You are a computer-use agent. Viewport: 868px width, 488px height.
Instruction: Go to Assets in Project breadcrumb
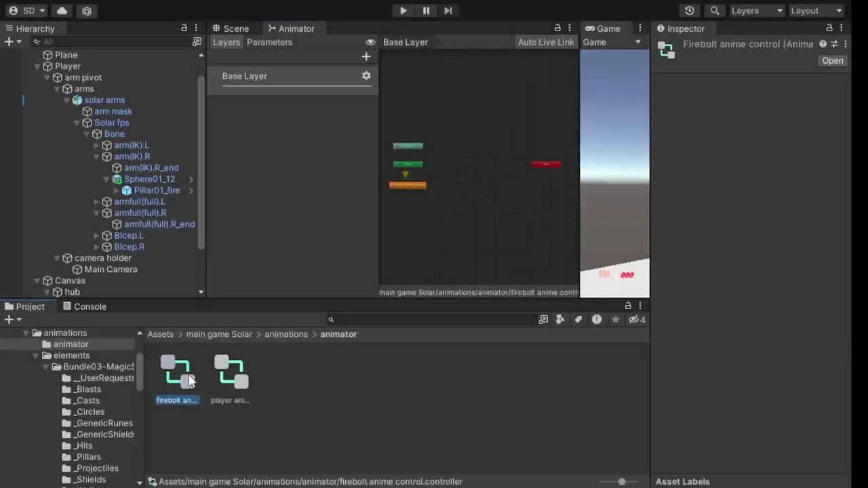coord(161,334)
